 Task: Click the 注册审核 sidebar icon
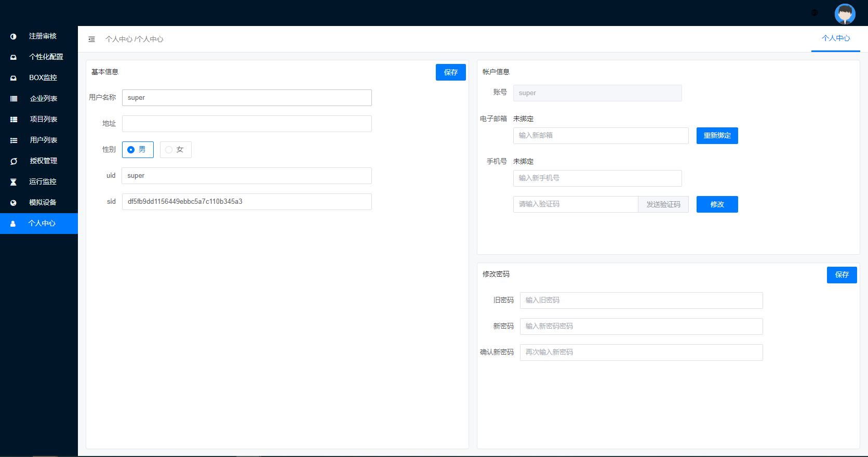[14, 36]
